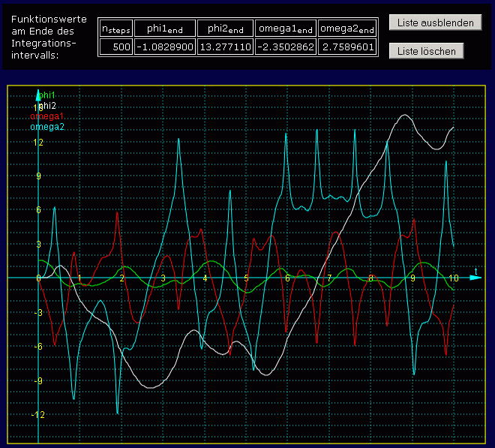Click the phi1end value -1.0828900
The width and height of the screenshot is (495, 448).
tap(164, 47)
